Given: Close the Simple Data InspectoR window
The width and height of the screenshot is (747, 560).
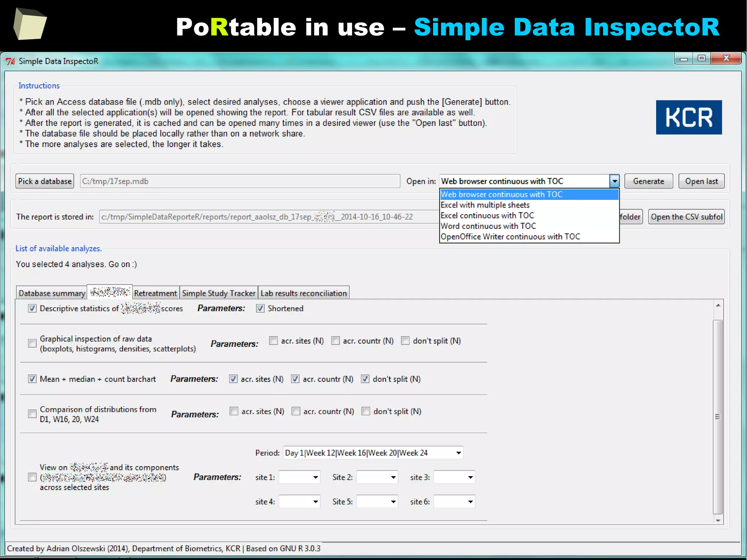Looking at the screenshot, I should (x=726, y=58).
